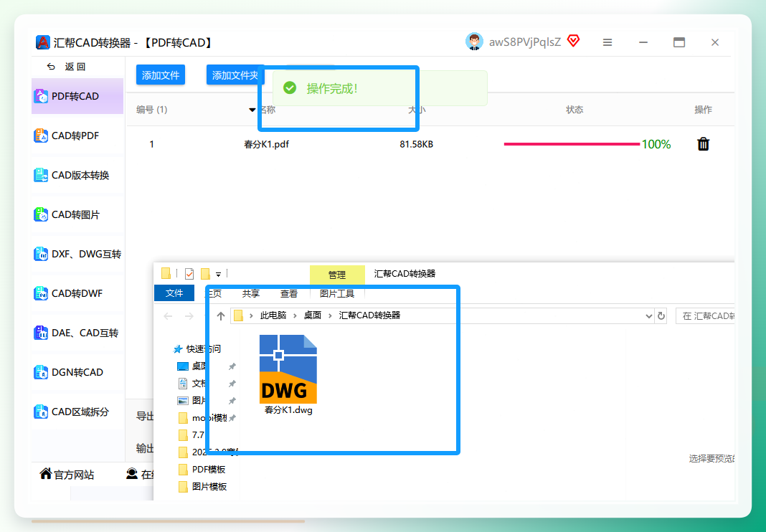
Task: Open the 图片工具 tab in Explorer
Action: click(337, 293)
